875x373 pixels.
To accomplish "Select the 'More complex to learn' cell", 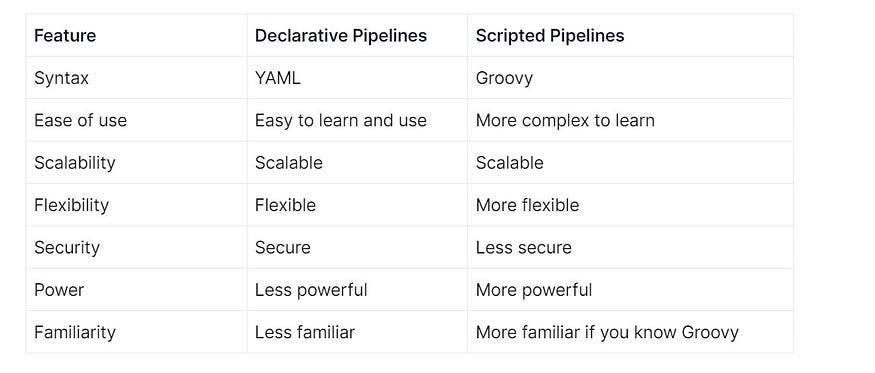I will point(565,121).
